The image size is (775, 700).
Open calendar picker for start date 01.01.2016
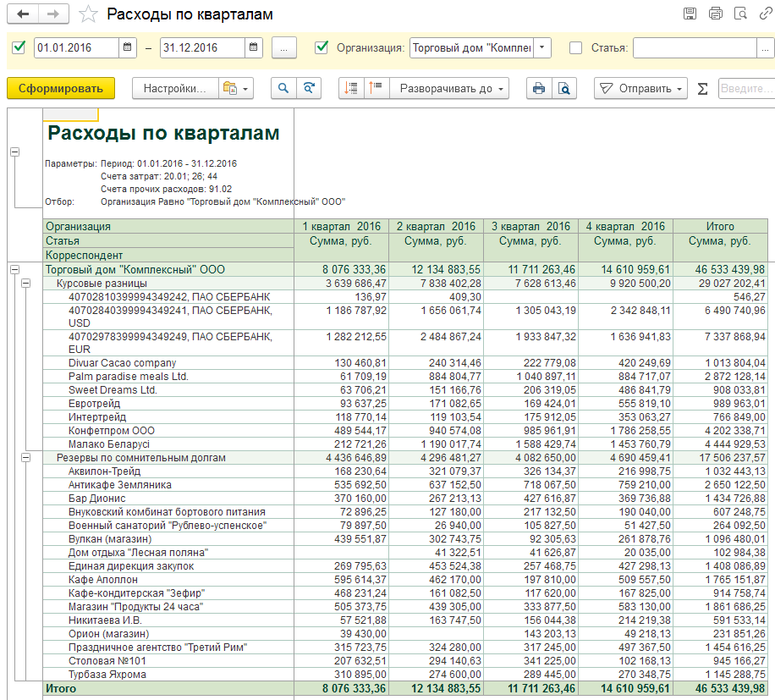(128, 48)
